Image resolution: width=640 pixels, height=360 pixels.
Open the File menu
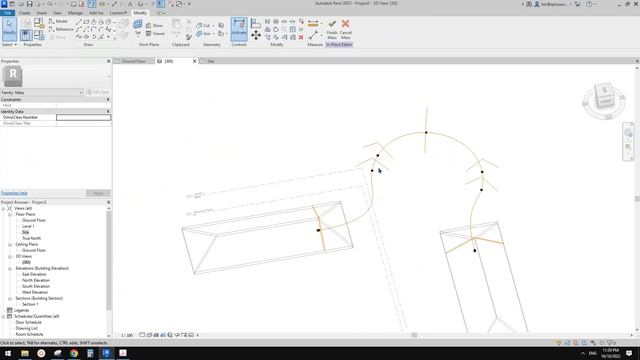click(7, 13)
